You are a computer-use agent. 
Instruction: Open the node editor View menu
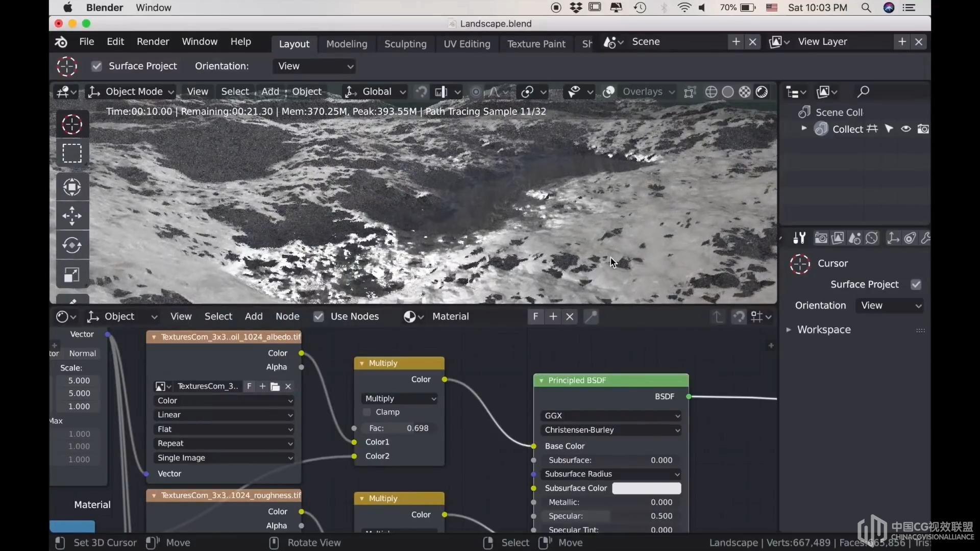(181, 317)
